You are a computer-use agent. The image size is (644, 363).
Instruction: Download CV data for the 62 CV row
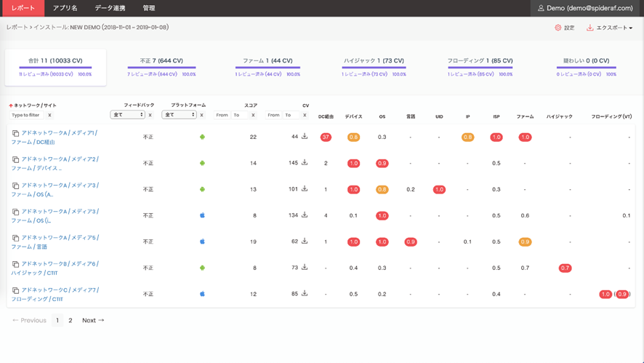point(305,241)
